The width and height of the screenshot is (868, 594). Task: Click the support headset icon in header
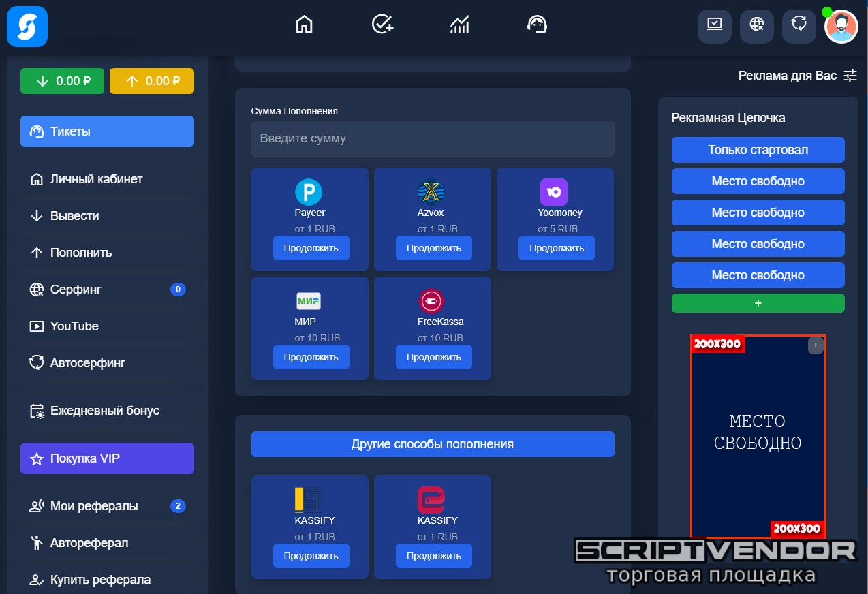point(538,25)
